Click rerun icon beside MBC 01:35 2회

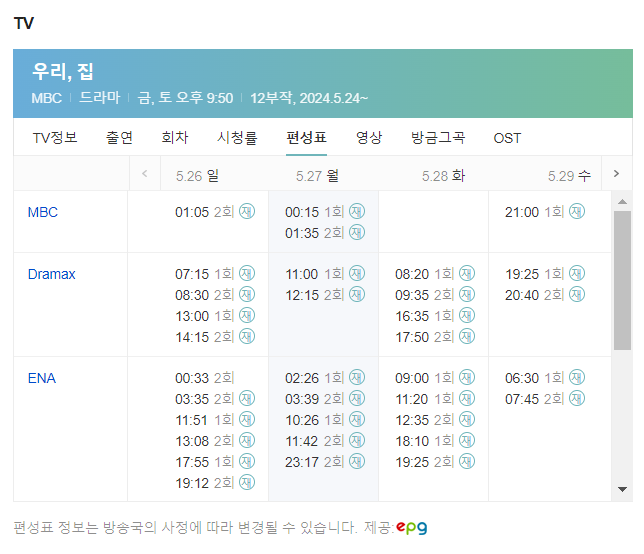coord(357,232)
